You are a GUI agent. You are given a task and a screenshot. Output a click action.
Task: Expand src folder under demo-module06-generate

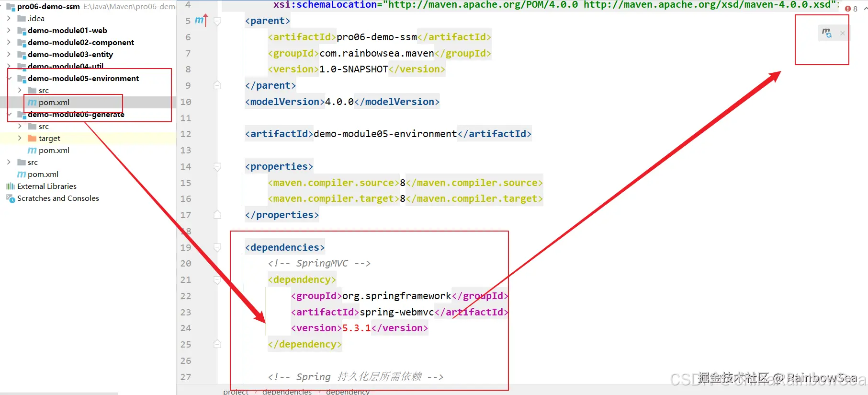pyautogui.click(x=20, y=126)
